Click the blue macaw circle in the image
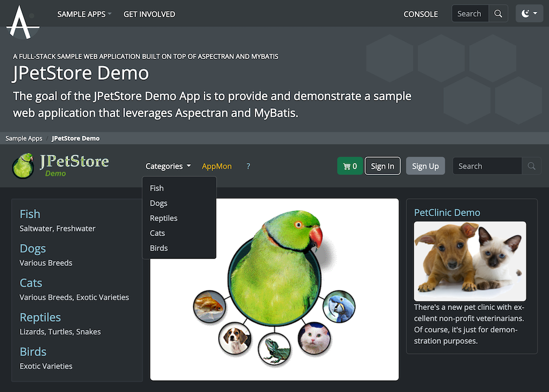The image size is (549, 392). pos(339,307)
